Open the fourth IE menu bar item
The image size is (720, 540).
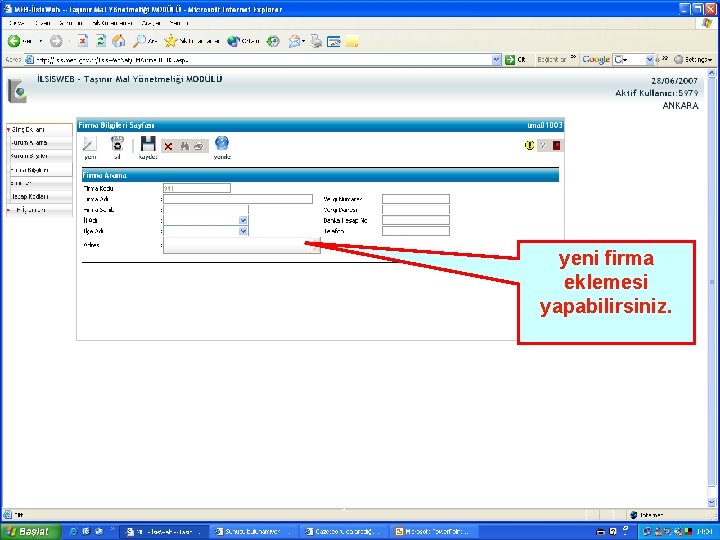(x=112, y=22)
